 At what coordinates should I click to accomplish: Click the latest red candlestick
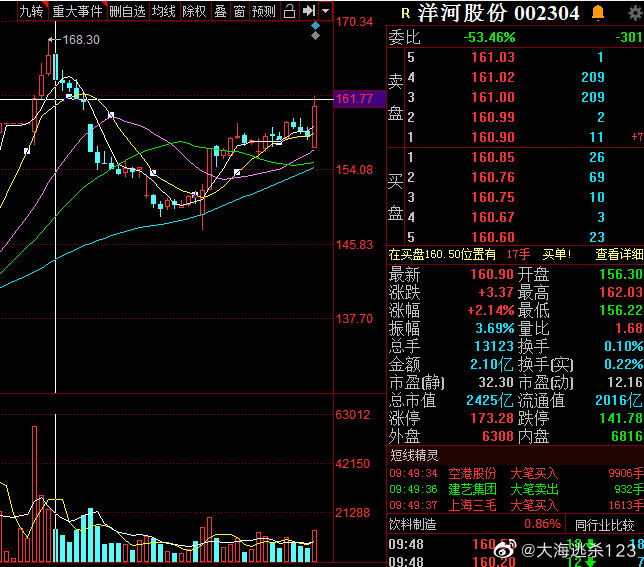click(x=315, y=126)
